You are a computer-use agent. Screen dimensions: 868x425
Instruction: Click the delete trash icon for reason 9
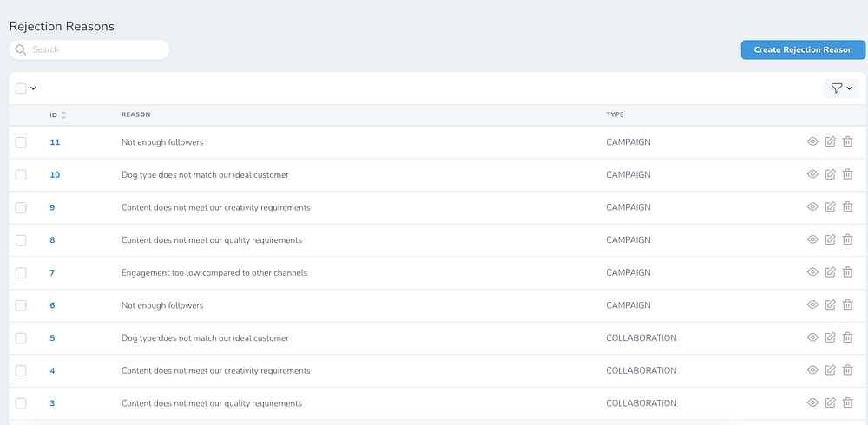click(x=848, y=207)
